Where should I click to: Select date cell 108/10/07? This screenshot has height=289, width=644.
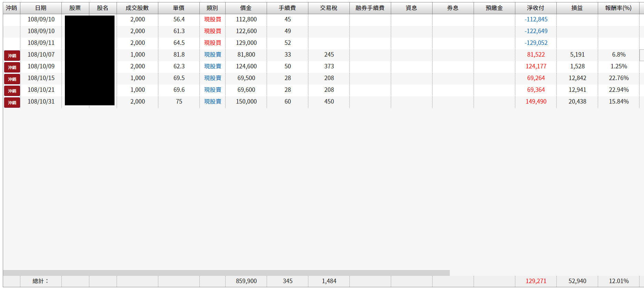click(x=41, y=55)
